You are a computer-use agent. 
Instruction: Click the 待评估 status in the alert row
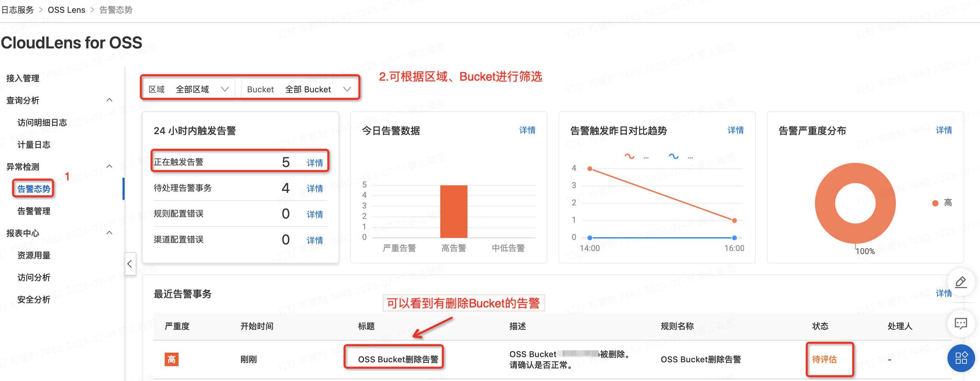[x=824, y=359]
